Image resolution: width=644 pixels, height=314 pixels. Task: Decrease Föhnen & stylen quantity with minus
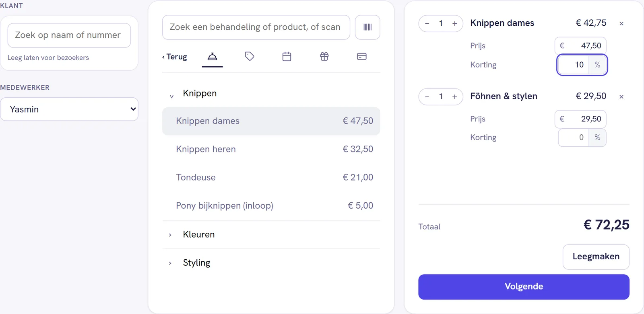[x=427, y=97]
